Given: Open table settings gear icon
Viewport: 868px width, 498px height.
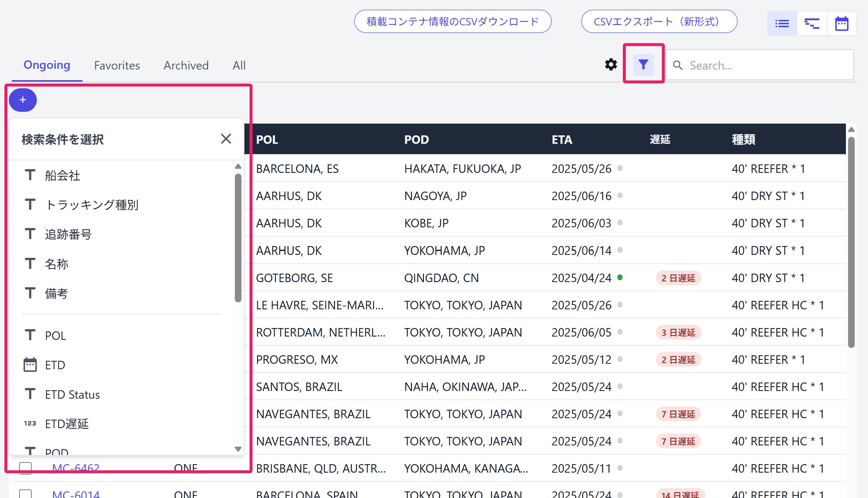Looking at the screenshot, I should click(611, 65).
